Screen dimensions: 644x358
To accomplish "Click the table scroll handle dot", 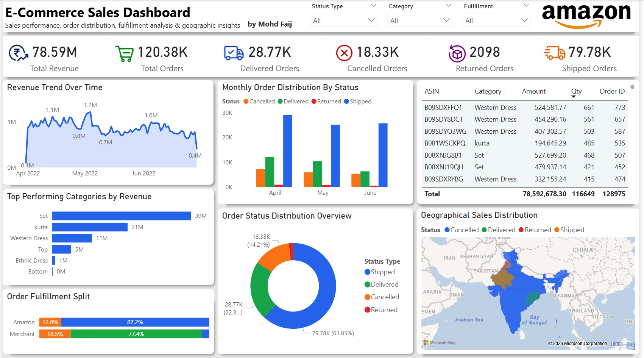I will tap(632, 87).
